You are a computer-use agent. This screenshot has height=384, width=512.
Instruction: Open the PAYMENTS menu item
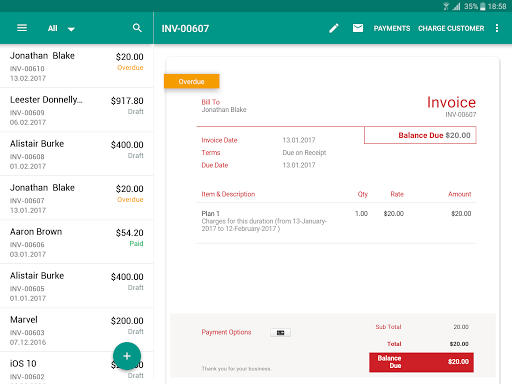tap(392, 28)
